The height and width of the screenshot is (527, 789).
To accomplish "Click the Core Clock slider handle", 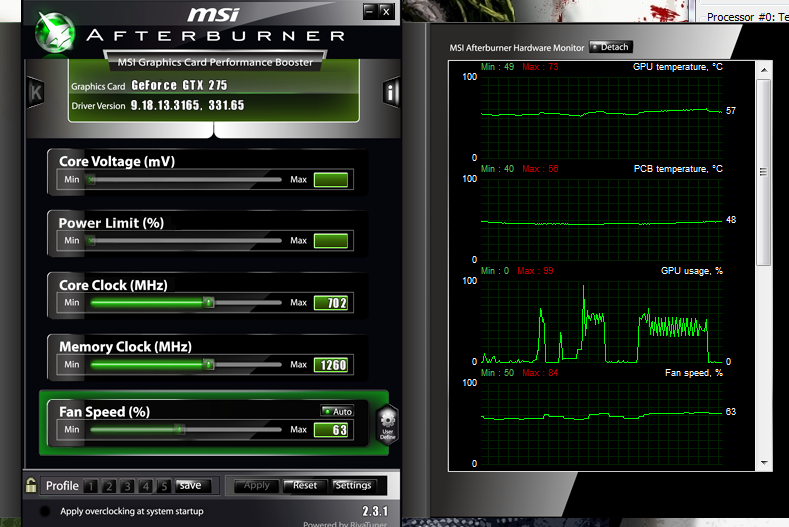I will click(x=209, y=303).
